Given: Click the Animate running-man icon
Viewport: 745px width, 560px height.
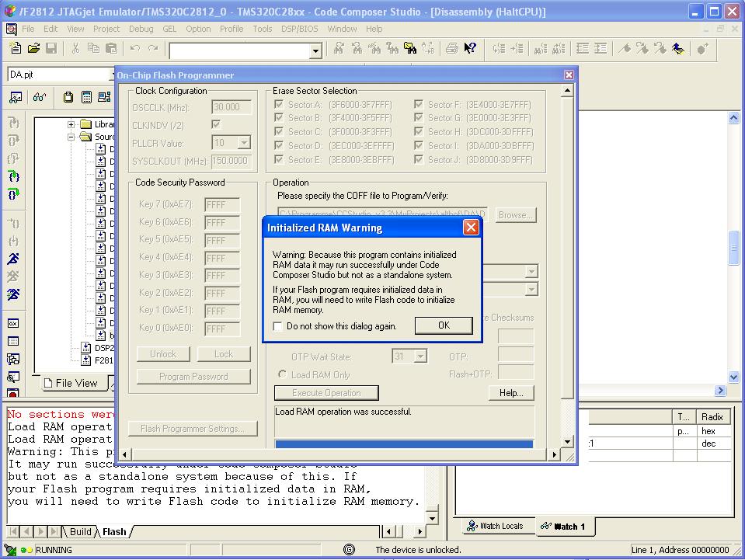Looking at the screenshot, I should pyautogui.click(x=13, y=294).
